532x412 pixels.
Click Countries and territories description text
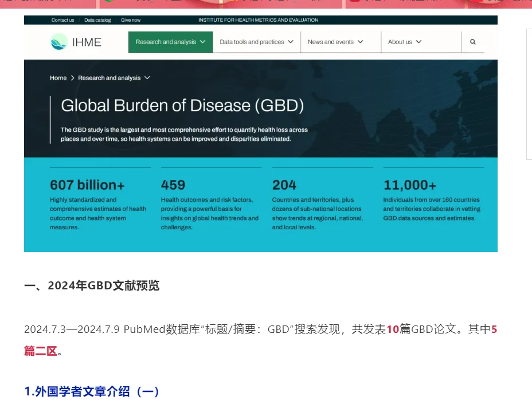[x=318, y=213]
